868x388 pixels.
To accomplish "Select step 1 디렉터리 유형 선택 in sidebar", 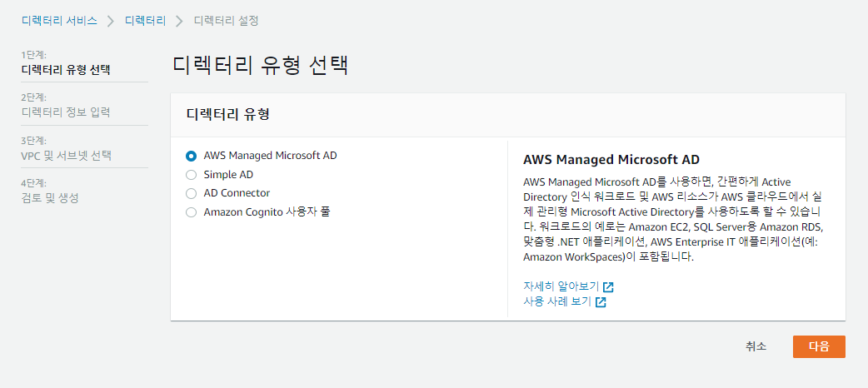I will tap(66, 70).
